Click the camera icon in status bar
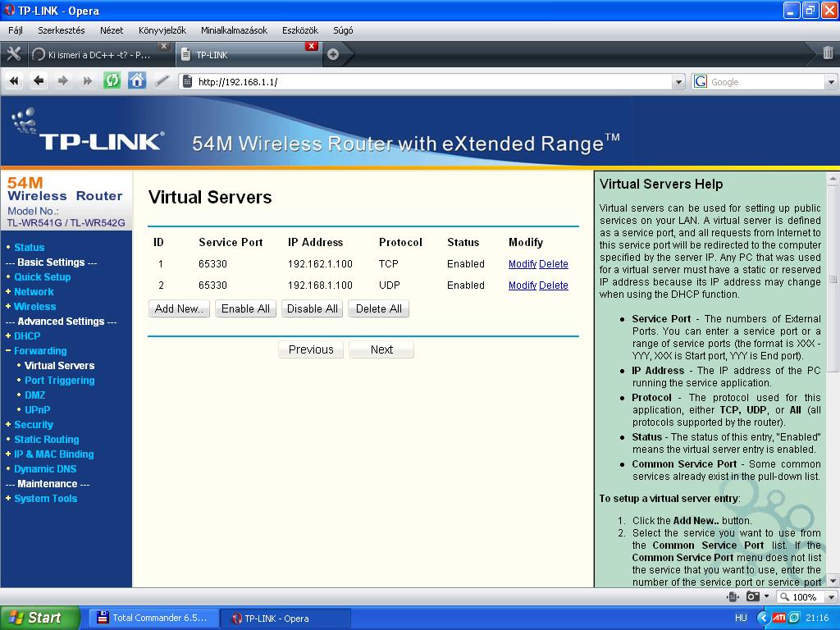 pyautogui.click(x=753, y=596)
